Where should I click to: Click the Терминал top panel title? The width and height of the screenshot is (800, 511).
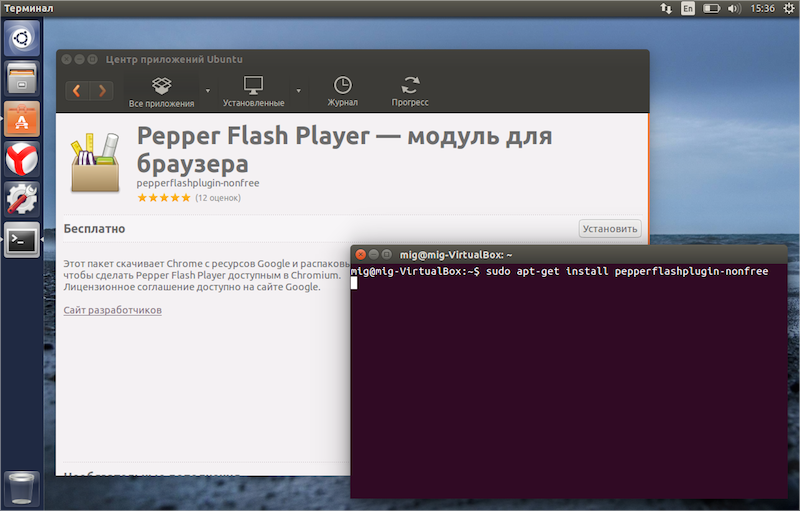[29, 8]
